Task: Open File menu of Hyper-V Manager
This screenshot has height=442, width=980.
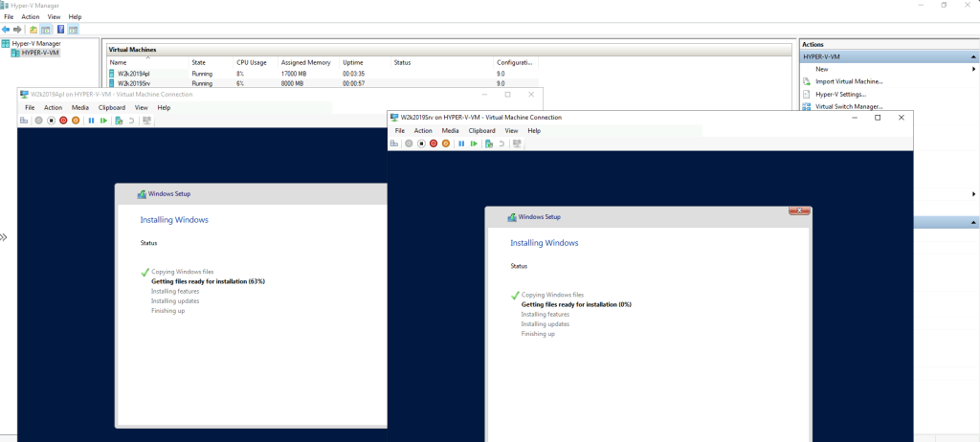Action: point(9,17)
